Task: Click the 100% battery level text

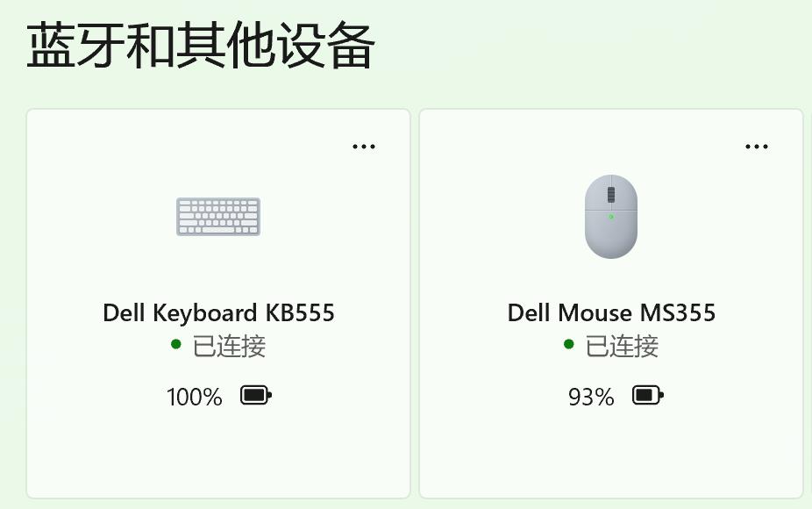Action: [194, 397]
